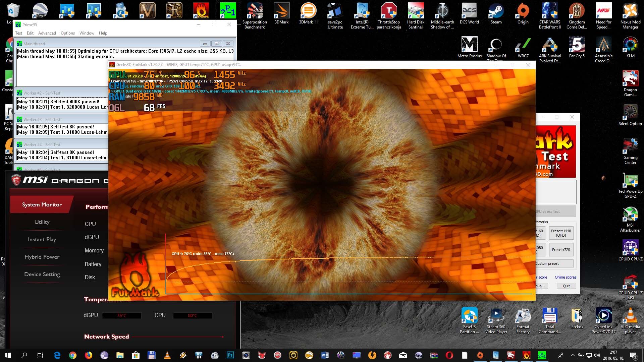Open Action Center notifications
644x362 pixels.
[634, 355]
